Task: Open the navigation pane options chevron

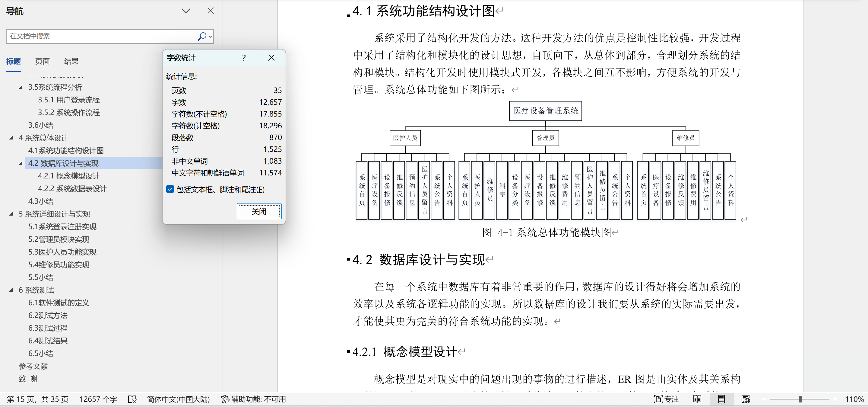Action: tap(186, 11)
